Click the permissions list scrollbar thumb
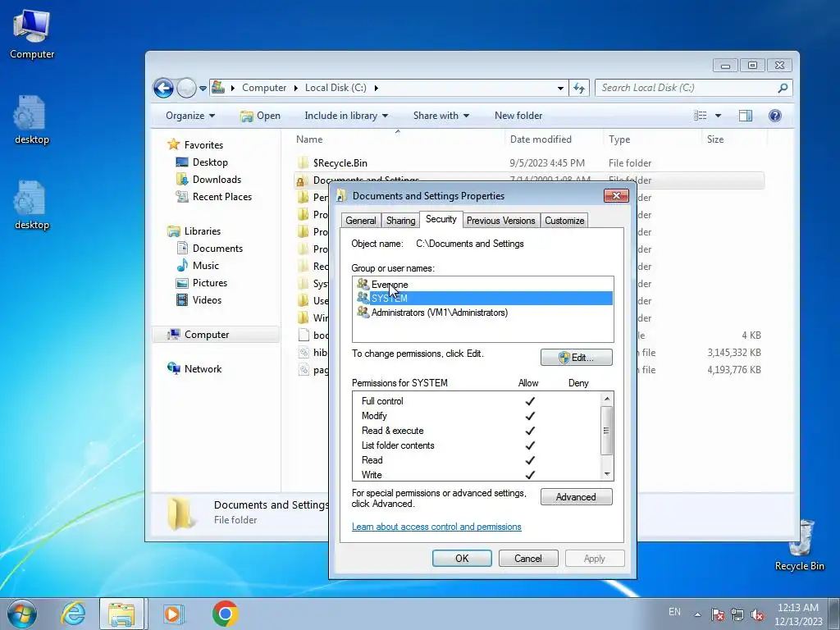 (x=606, y=431)
